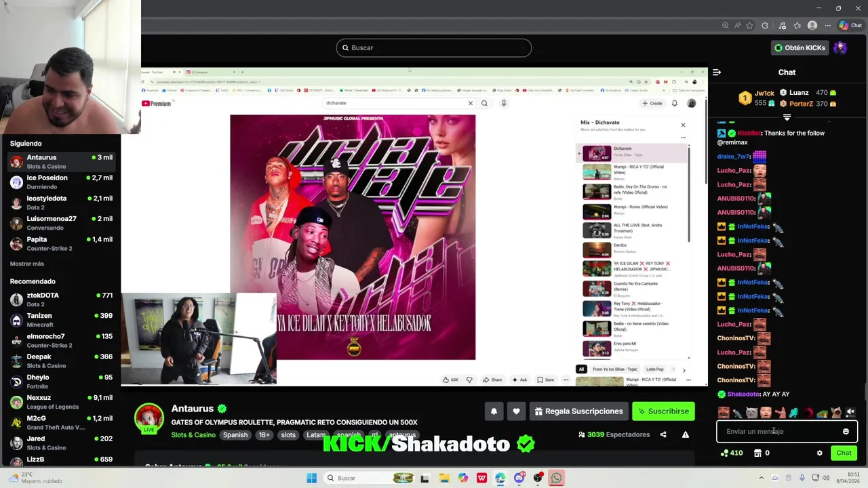Click the heart follow icon
This screenshot has width=868, height=488.
pos(516,411)
